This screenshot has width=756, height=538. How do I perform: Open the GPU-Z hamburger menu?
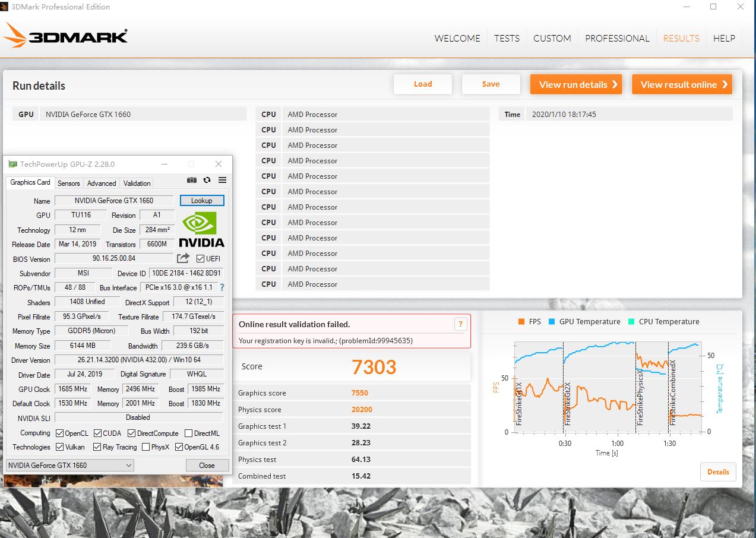coord(223,180)
